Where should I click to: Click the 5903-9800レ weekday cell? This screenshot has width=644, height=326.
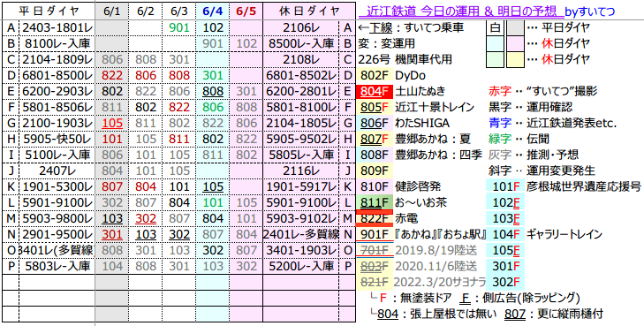(x=57, y=219)
